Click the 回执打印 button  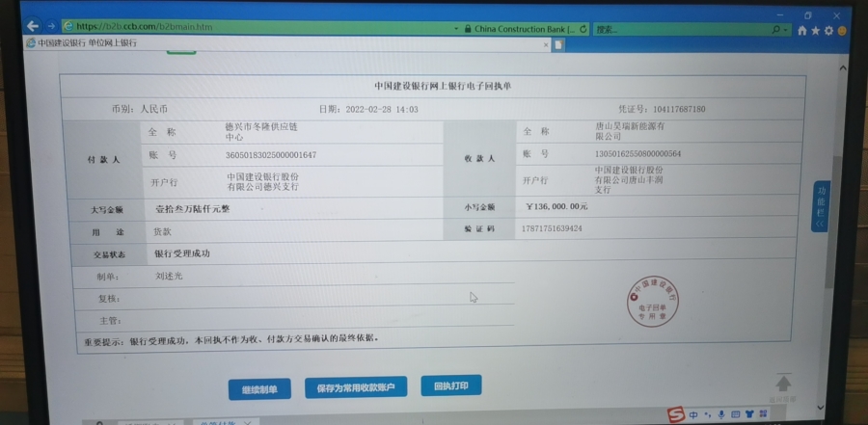[450, 386]
